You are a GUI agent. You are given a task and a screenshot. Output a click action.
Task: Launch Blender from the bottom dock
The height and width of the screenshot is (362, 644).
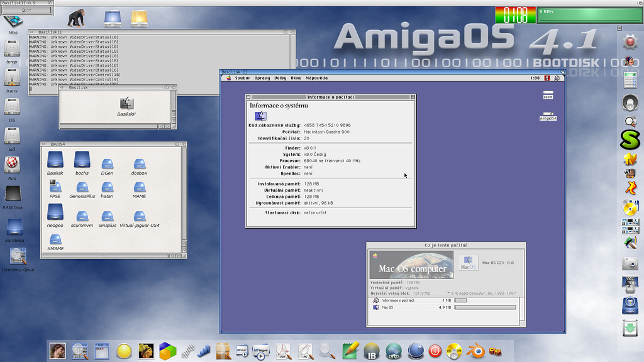[476, 351]
